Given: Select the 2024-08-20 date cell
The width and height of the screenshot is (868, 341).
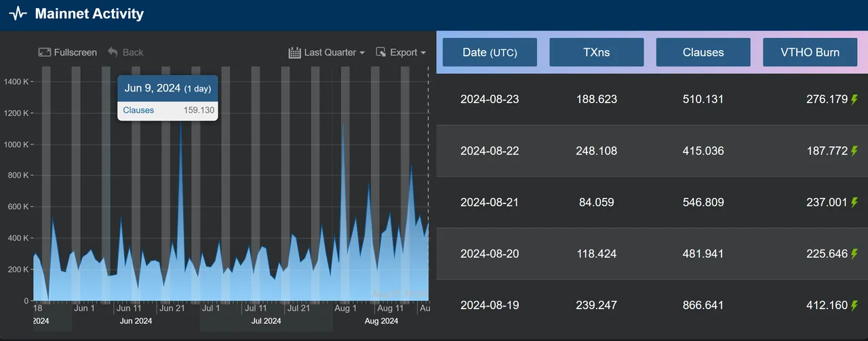Looking at the screenshot, I should (490, 254).
